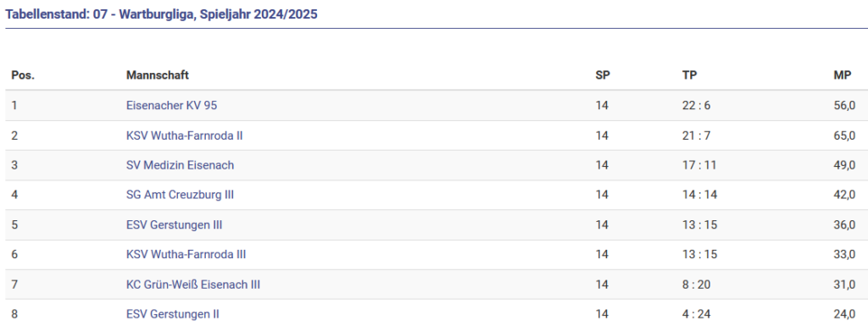
Task: Click the ESV Gerstungen III team link
Action: coord(175,224)
